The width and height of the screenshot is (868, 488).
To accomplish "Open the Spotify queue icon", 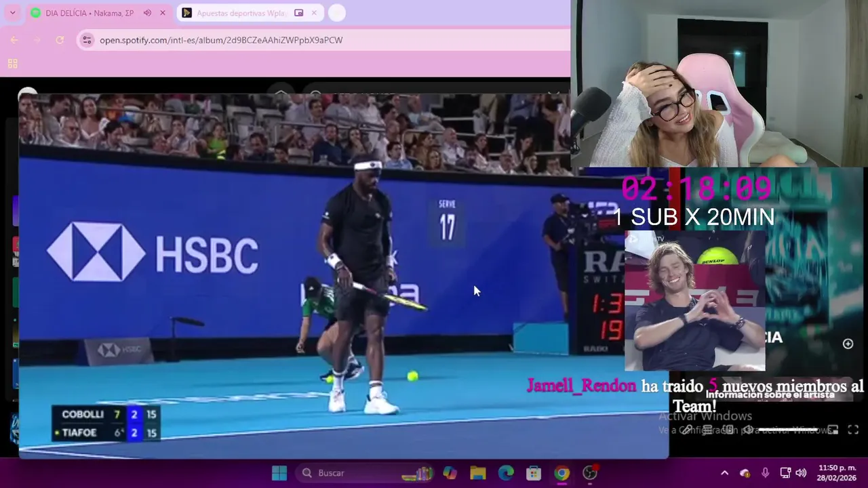I will [x=707, y=429].
